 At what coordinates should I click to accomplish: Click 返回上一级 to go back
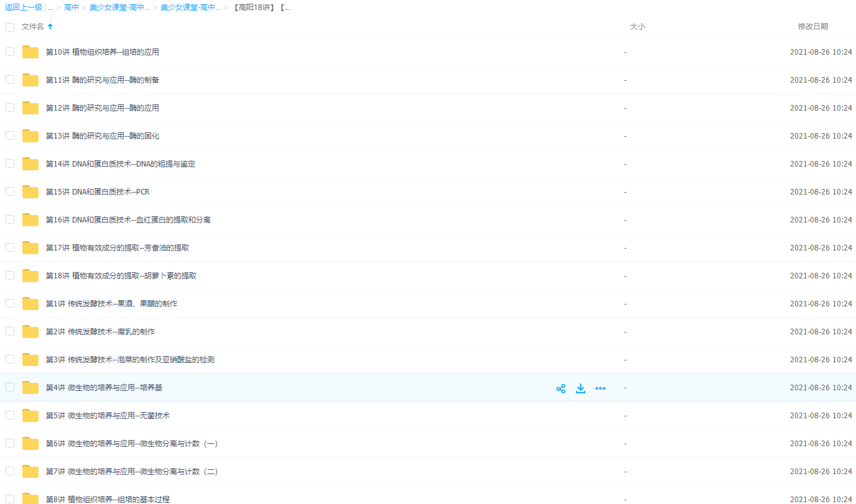tap(24, 8)
